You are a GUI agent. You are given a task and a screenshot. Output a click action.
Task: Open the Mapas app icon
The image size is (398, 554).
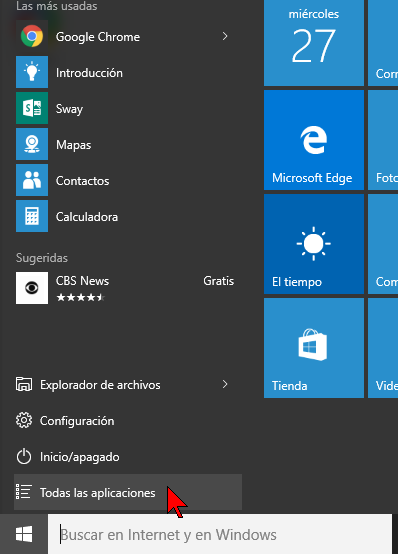32,144
